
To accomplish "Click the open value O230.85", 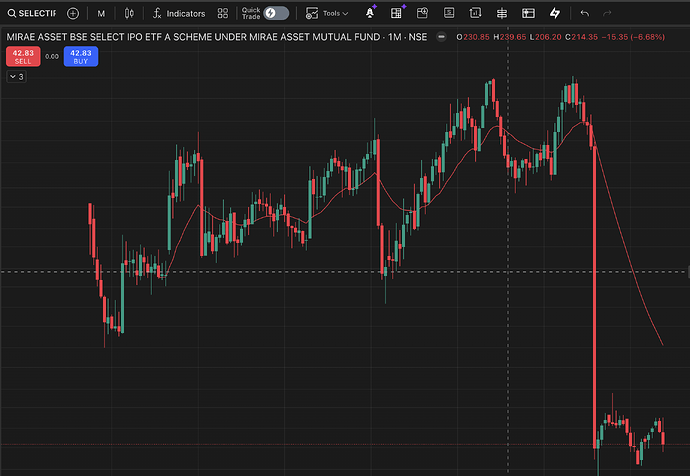I will (x=473, y=37).
